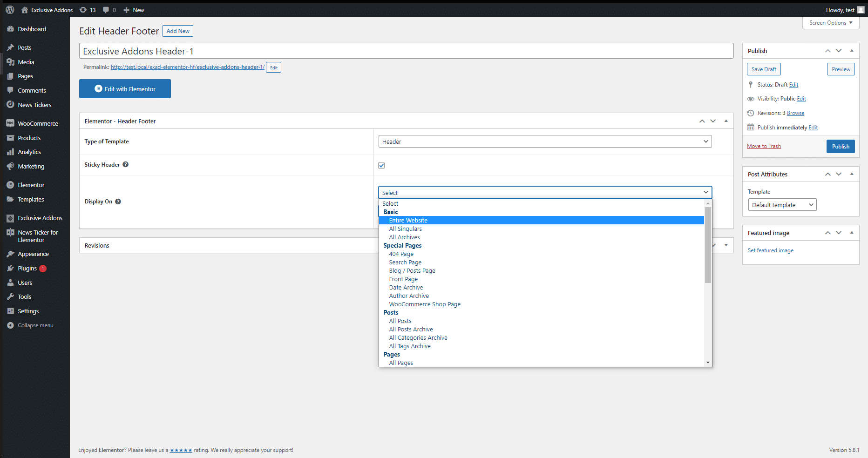
Task: Click the Products icon in sidebar
Action: [x=10, y=138]
